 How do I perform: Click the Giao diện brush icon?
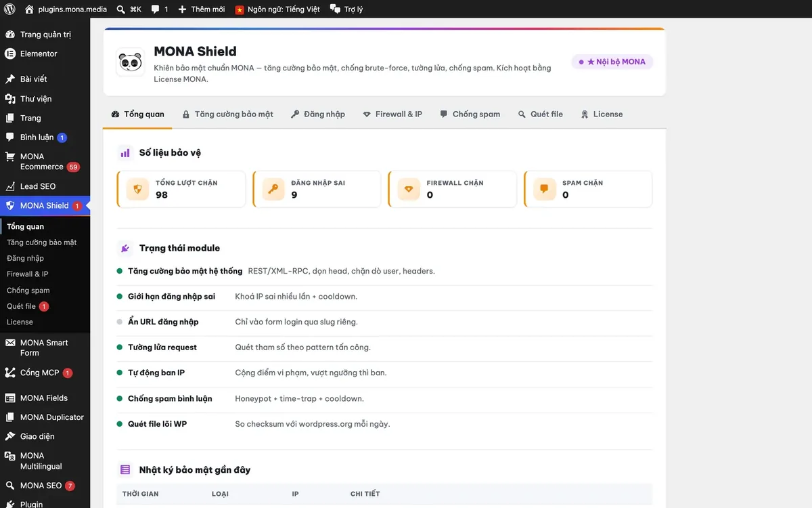[x=10, y=437]
